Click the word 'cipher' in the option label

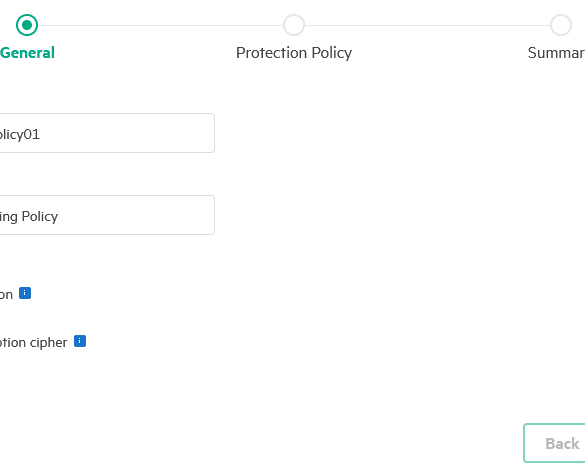(49, 343)
